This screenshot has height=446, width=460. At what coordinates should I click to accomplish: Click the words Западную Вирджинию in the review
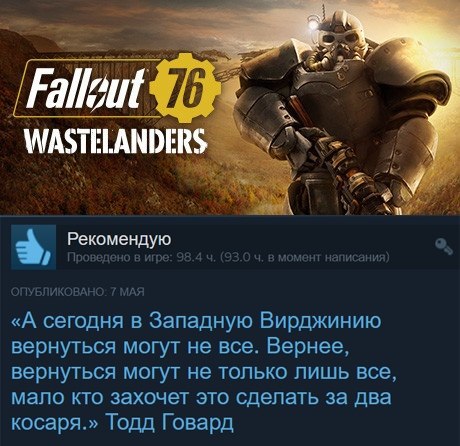click(264, 322)
